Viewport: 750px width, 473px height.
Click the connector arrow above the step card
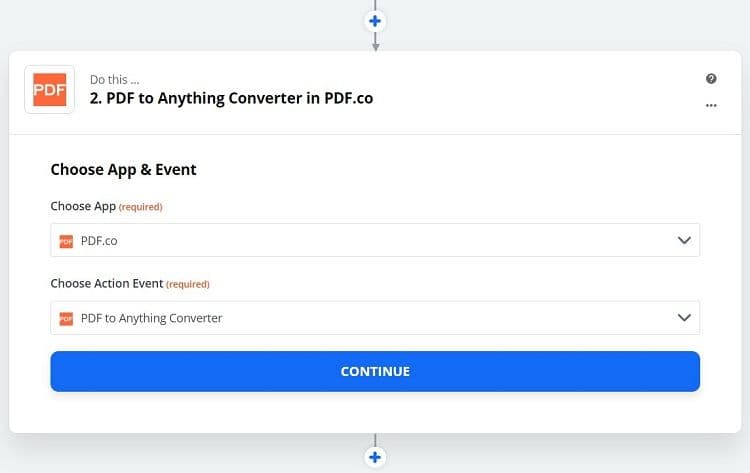pos(375,43)
